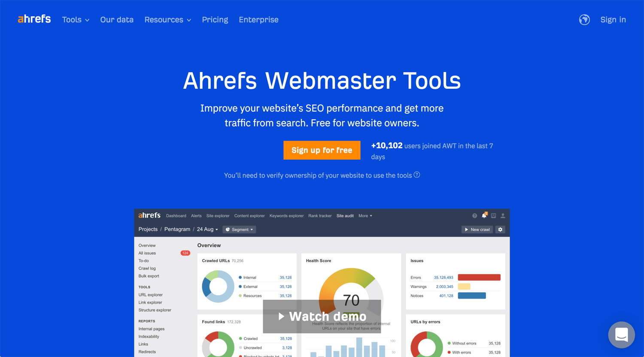Open To-do in the sidebar
Image resolution: width=644 pixels, height=357 pixels.
coord(143,261)
